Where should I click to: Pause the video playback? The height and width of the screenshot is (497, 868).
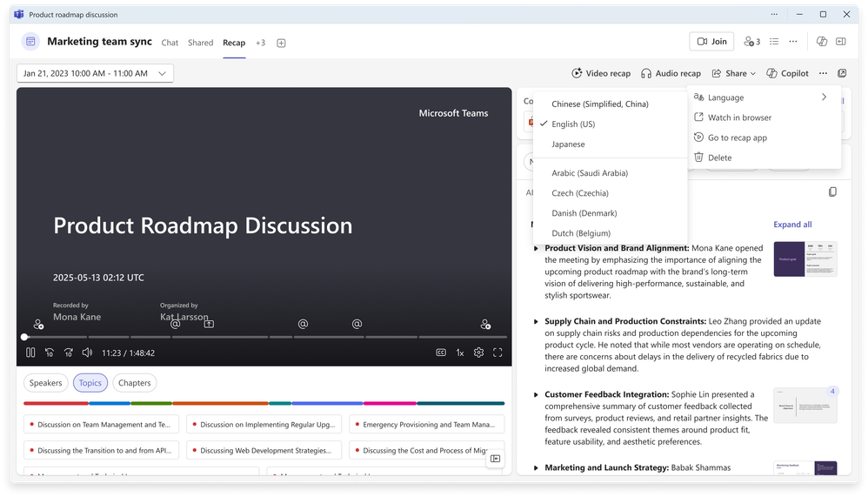coord(30,353)
